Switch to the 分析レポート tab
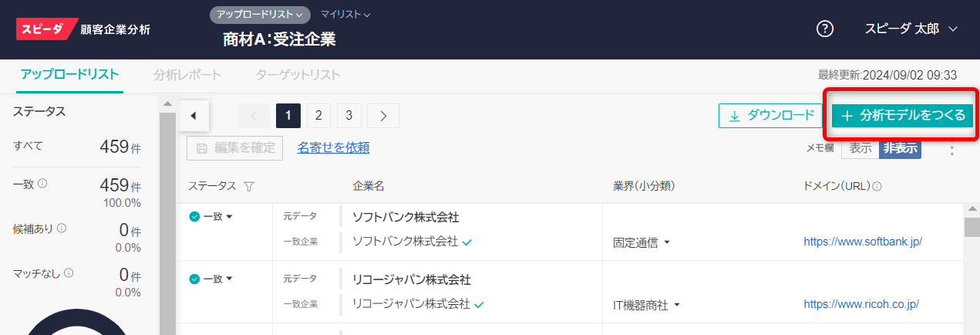The image size is (980, 335). pyautogui.click(x=187, y=75)
